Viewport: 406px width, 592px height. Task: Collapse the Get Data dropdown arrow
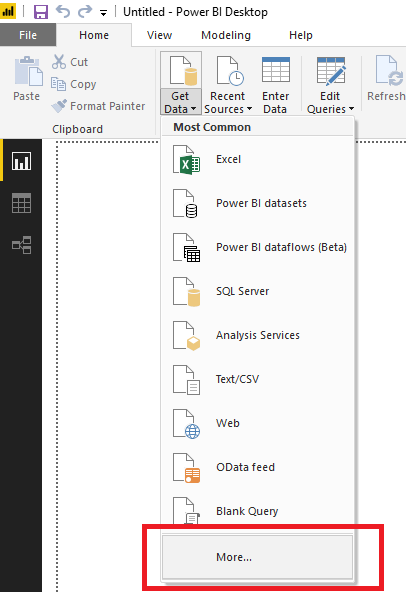(193, 109)
